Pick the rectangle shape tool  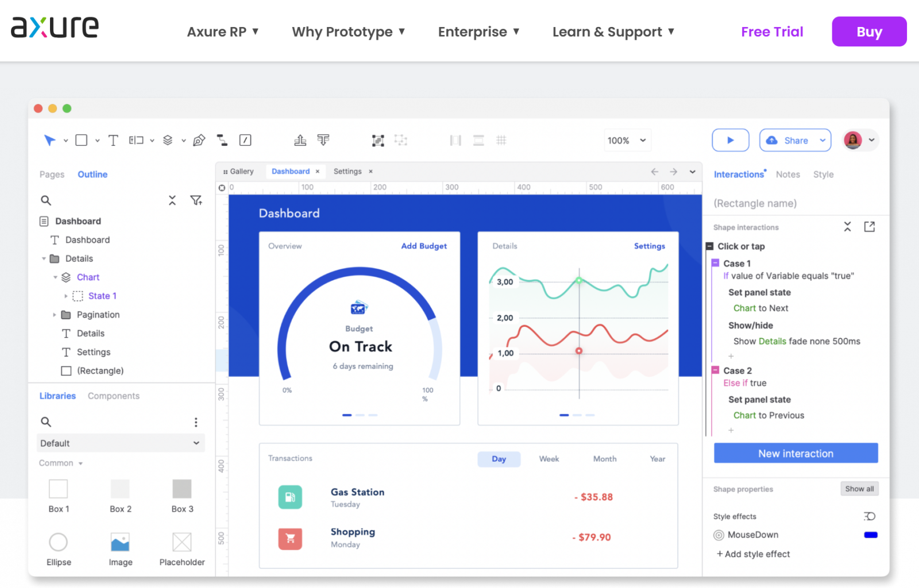82,140
